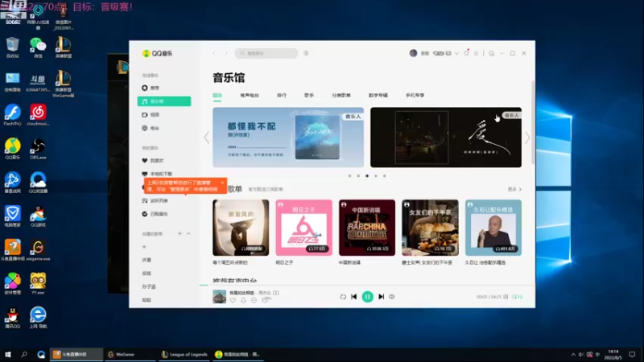Viewport: 644px width, 362px height.
Task: Switch to the 有声电台 tab
Action: point(250,95)
